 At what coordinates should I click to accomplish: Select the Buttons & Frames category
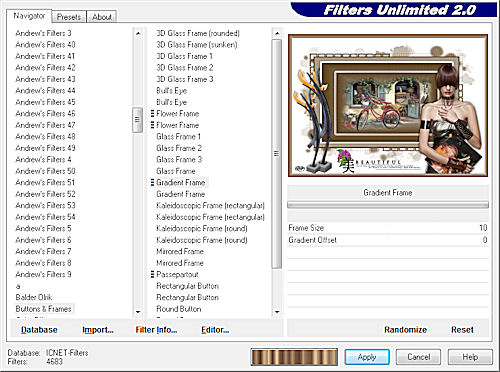click(44, 309)
